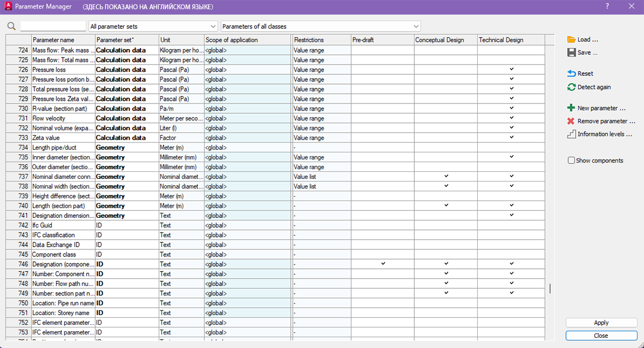The image size is (644, 348).
Task: Click the Save floppy disk icon
Action: click(x=571, y=53)
